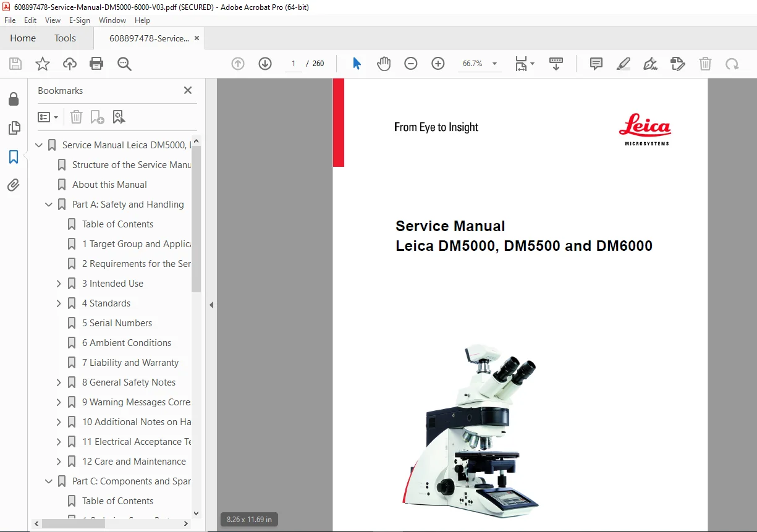This screenshot has height=532, width=757.
Task: Open 5 Serial Numbers bookmark
Action: point(117,323)
